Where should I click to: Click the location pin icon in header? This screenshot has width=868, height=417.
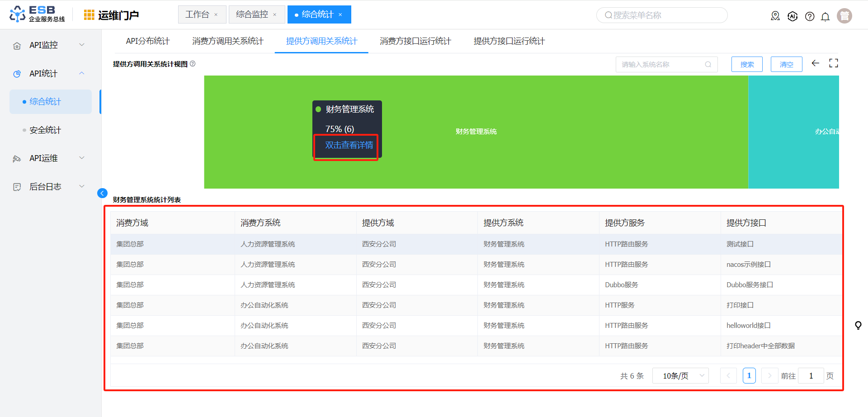click(x=775, y=16)
